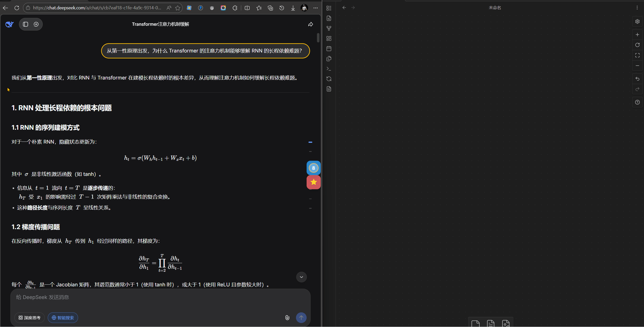Start a new chat with plus-bubble icon
Image resolution: width=644 pixels, height=327 pixels.
tap(36, 24)
